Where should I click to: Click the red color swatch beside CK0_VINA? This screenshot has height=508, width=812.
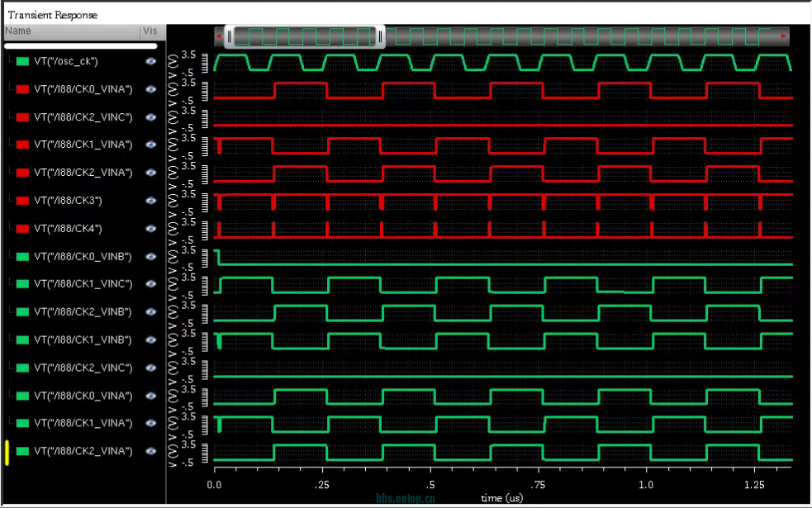(22, 89)
